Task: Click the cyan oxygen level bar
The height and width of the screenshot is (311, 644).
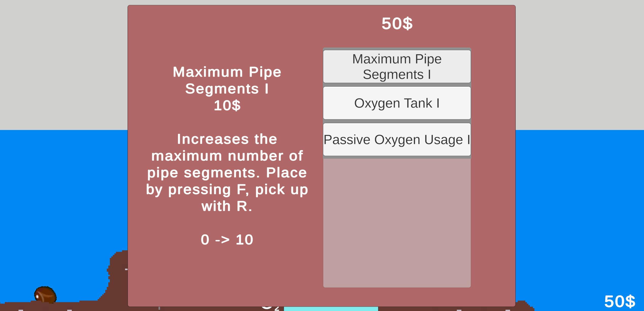Action: coord(330,309)
